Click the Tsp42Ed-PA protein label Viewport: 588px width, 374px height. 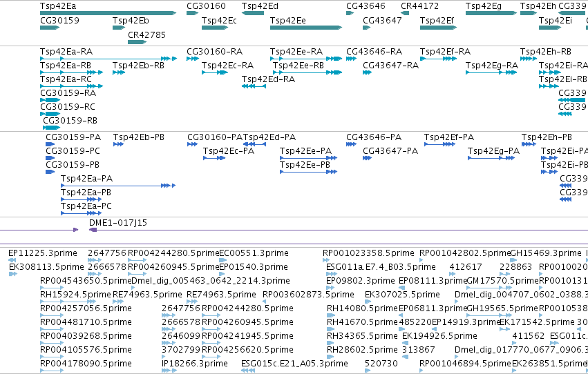point(269,137)
